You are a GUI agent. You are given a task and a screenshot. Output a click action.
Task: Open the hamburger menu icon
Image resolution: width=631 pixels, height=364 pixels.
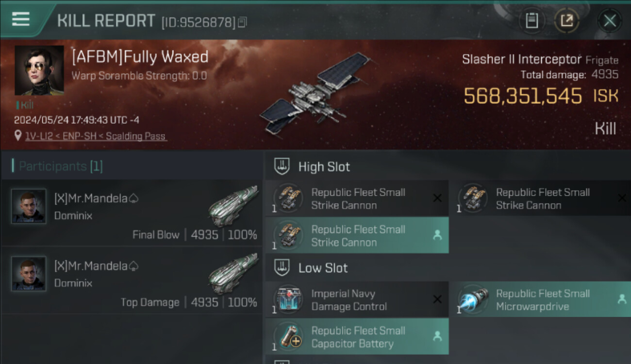pos(21,19)
